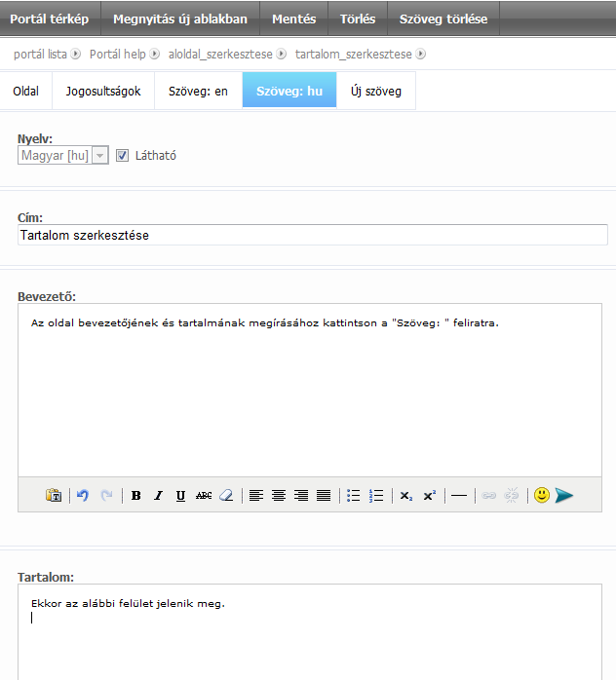Justify the text fully
Viewport: 616px width, 680px height.
click(x=324, y=495)
